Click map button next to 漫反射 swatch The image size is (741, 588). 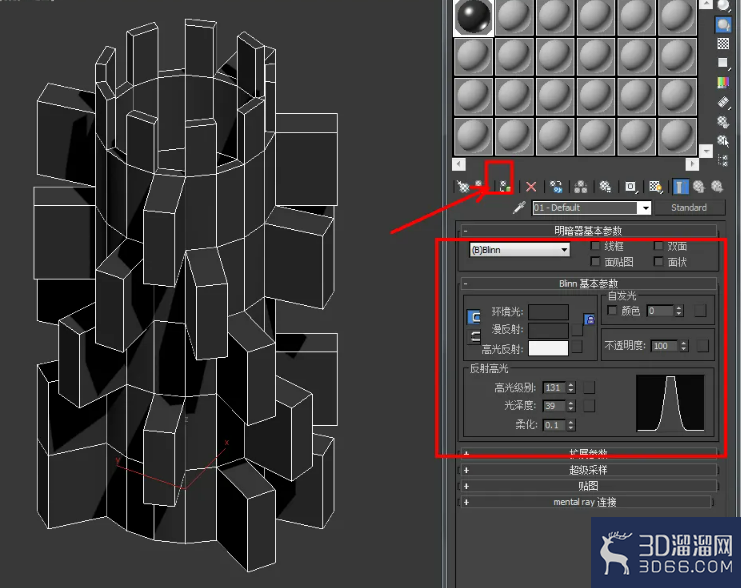pos(577,329)
